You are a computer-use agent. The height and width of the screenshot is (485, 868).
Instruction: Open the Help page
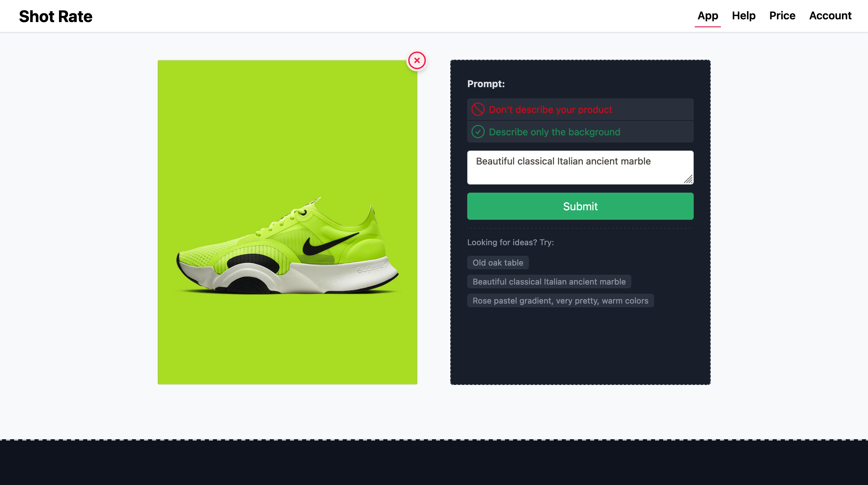[744, 16]
